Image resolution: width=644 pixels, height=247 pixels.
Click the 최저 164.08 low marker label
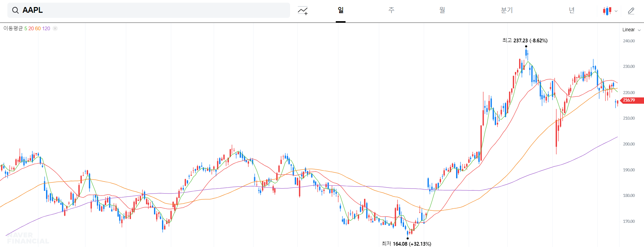(406, 244)
